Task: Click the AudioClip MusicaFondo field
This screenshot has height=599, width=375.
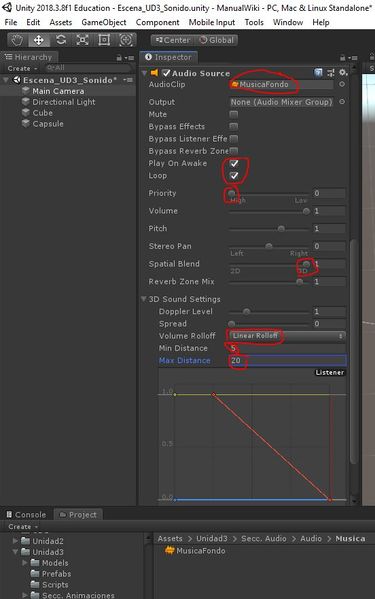Action: (281, 84)
